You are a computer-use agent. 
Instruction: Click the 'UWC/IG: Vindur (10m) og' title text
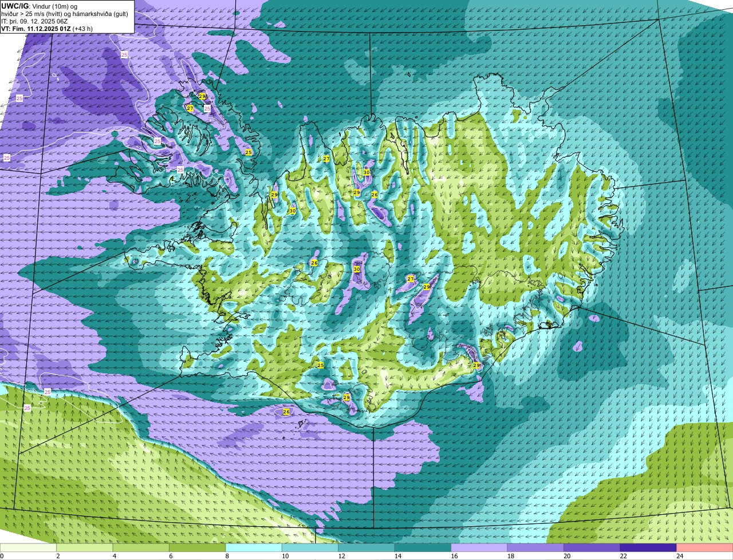tap(40, 6)
